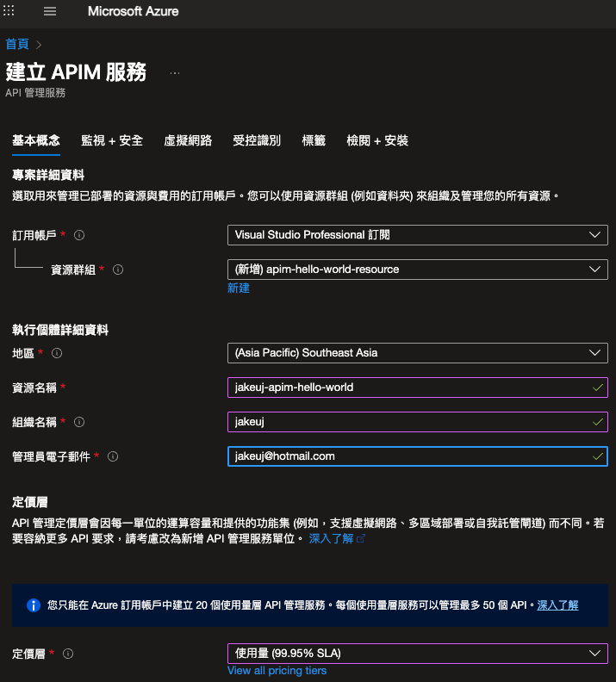The width and height of the screenshot is (616, 682).
Task: Click 深入了解 link in pricing description
Action: tap(331, 539)
